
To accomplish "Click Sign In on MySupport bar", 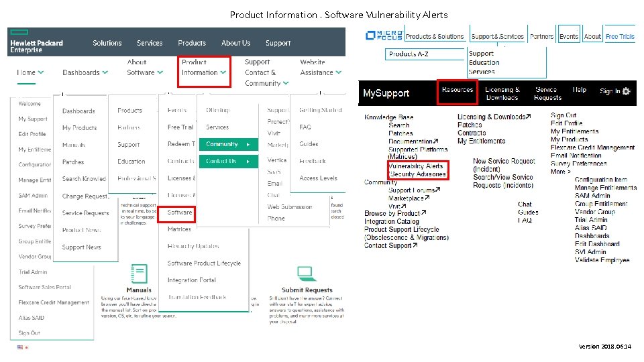I will click(x=610, y=91).
